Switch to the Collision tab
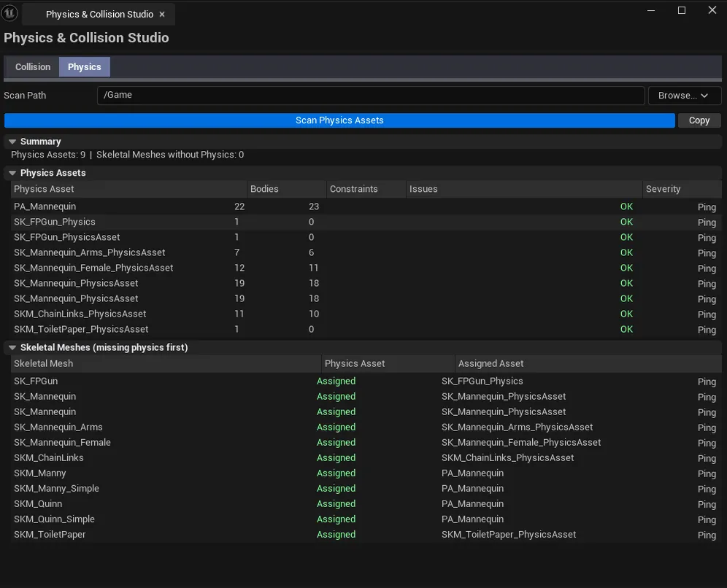Viewport: 727px width, 588px height. pyautogui.click(x=32, y=66)
